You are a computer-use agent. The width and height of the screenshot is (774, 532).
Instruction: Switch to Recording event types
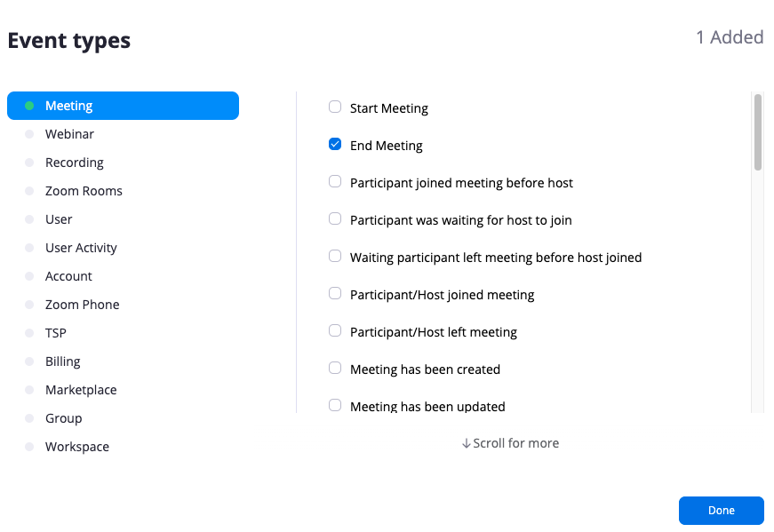tap(75, 163)
